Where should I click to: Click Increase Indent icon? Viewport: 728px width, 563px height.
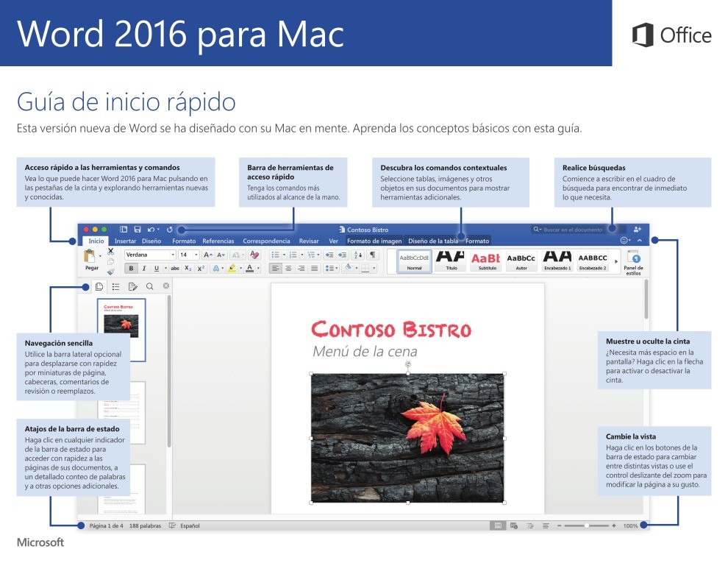(342, 255)
